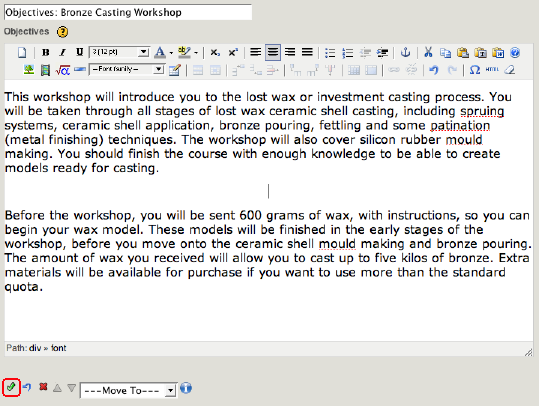539x406 pixels.
Task: Click the red X delete icon
Action: click(43, 387)
